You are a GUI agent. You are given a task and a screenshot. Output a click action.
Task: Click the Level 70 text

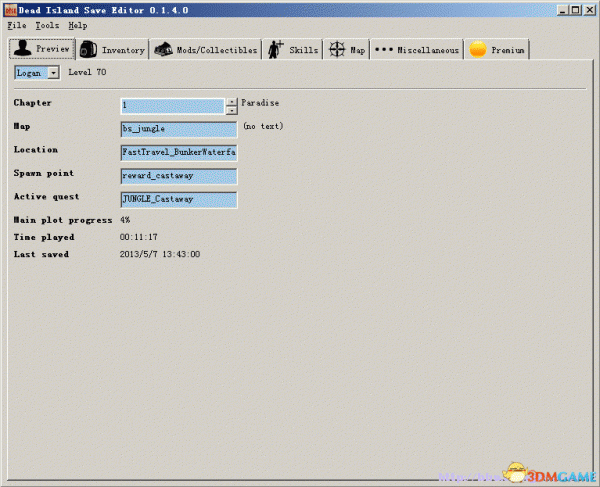tap(87, 72)
